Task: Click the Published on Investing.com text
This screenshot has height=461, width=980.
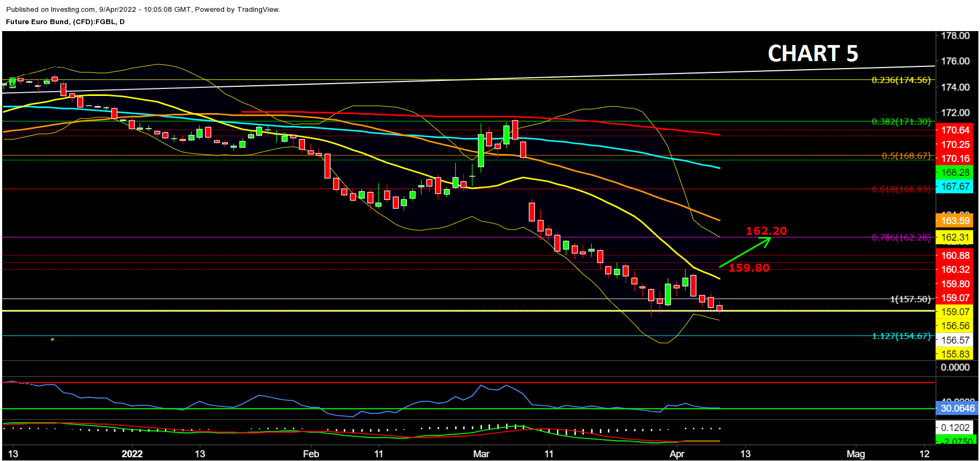Action: click(143, 10)
